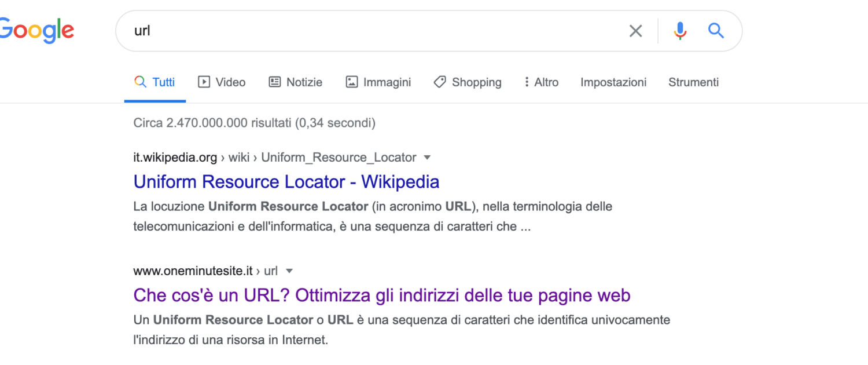Expand dropdown arrow next to Wikipedia URL
Image resolution: width=868 pixels, height=365 pixels.
(428, 158)
